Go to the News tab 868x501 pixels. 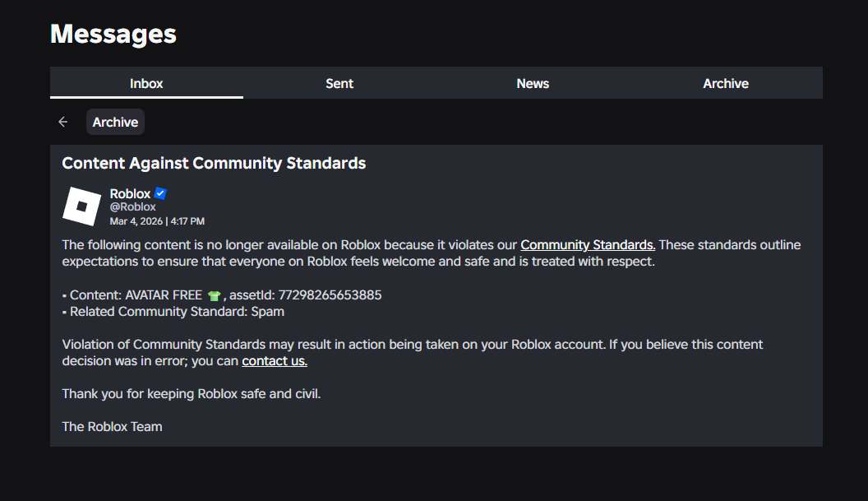(533, 83)
